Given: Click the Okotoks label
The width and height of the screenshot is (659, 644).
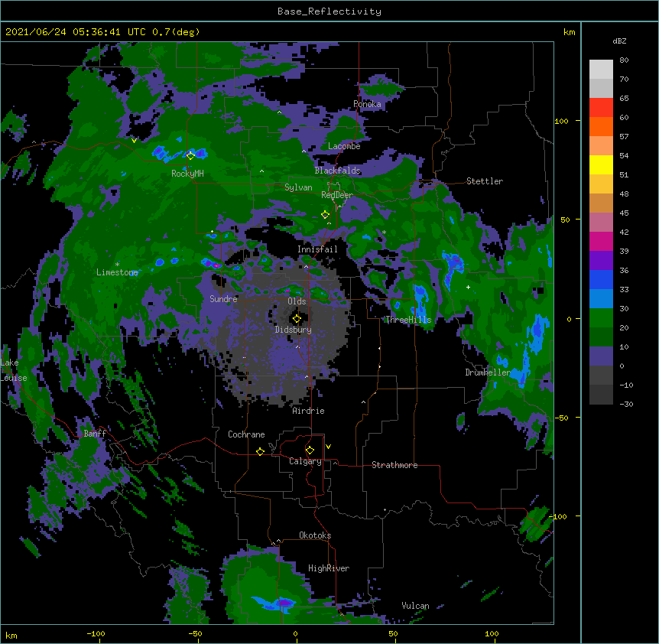Looking at the screenshot, I should tap(315, 535).
